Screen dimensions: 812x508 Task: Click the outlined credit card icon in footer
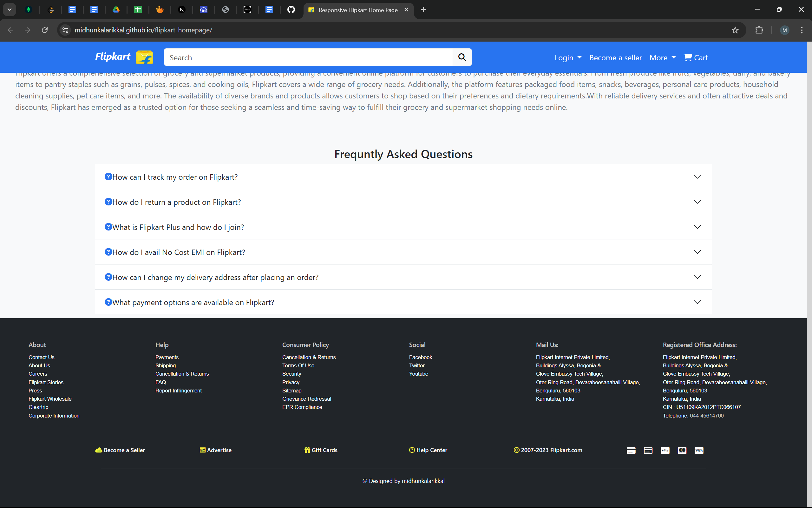pos(648,450)
